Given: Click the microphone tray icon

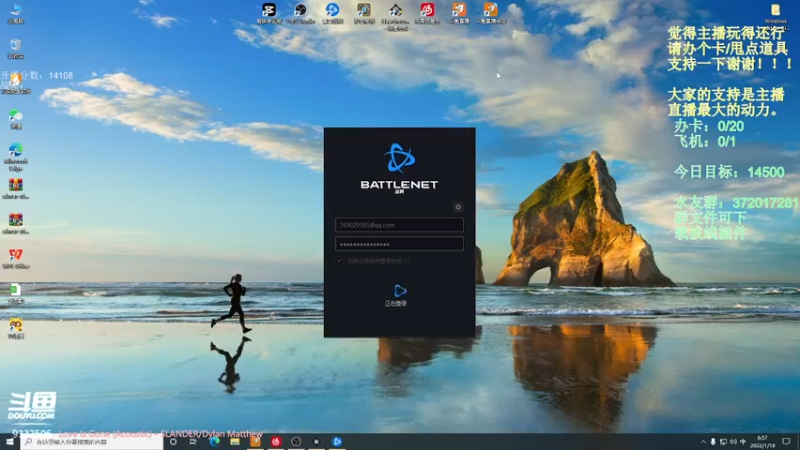Looking at the screenshot, I should (713, 442).
